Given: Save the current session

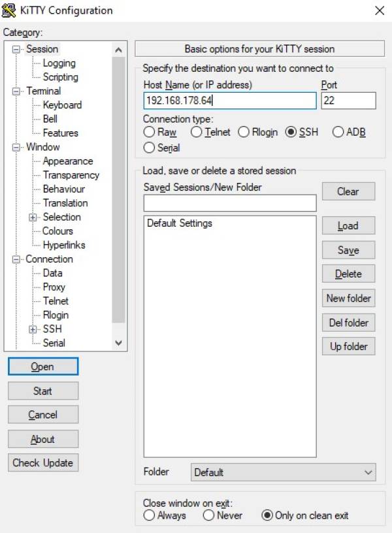Looking at the screenshot, I should point(348,250).
